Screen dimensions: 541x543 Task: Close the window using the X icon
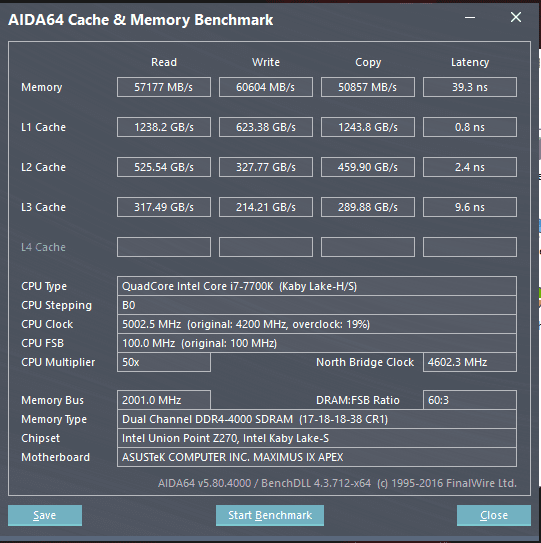tap(516, 17)
